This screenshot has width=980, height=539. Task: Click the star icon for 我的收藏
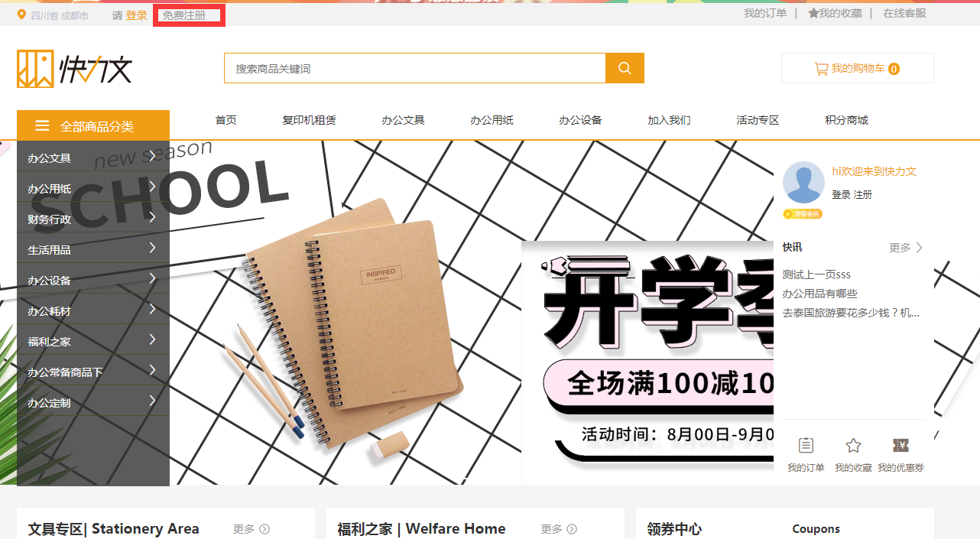[x=852, y=445]
